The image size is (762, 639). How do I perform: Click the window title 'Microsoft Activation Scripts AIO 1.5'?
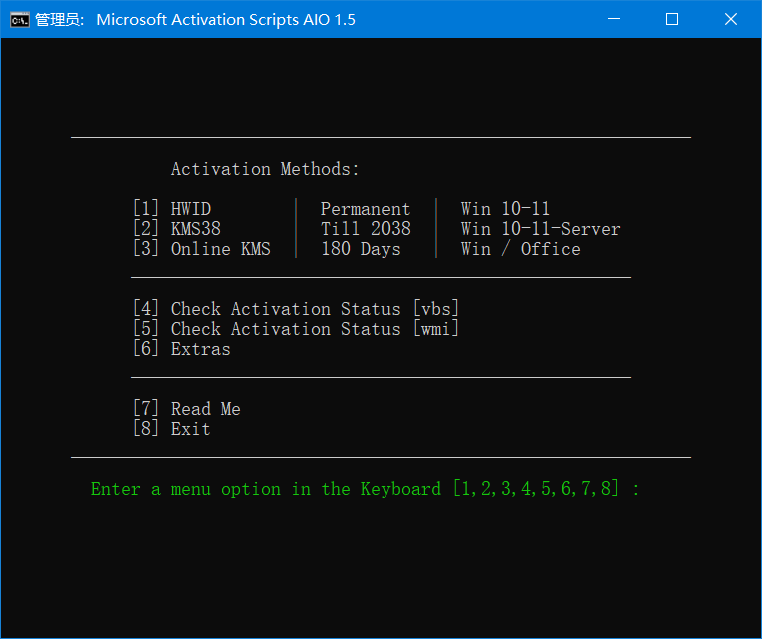click(x=226, y=20)
